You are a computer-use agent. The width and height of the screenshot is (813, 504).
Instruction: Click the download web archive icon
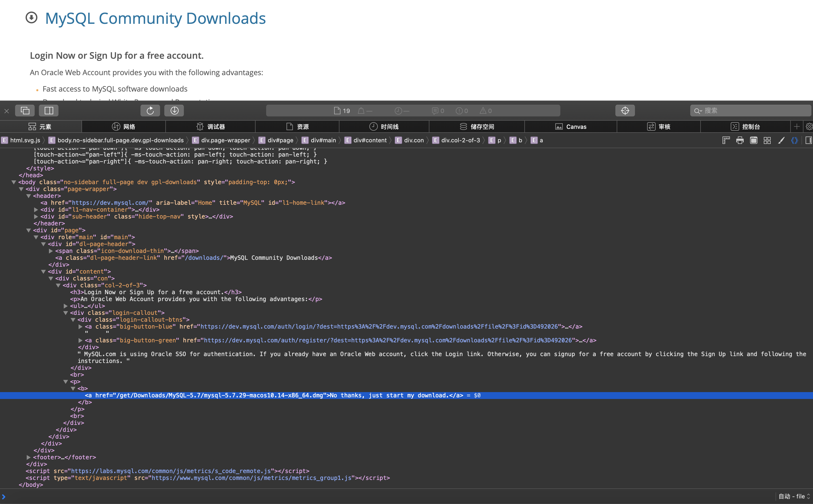[x=174, y=110]
